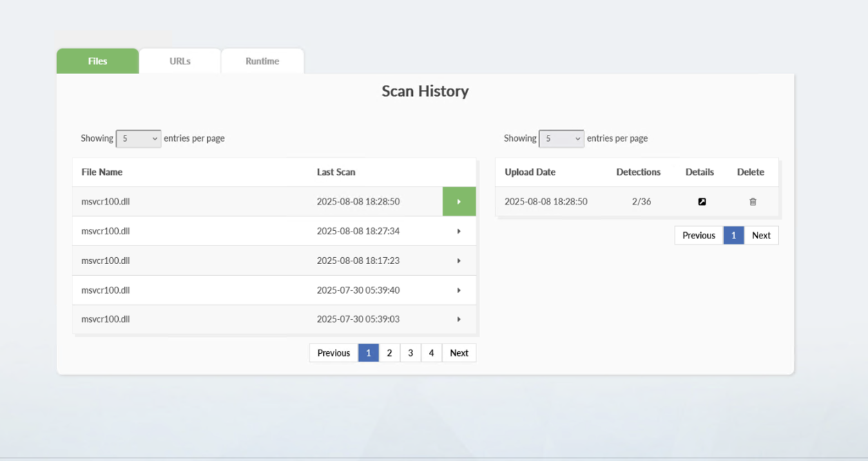
Task: Expand the row arrow for the 05:39:03 scan
Action: click(459, 319)
